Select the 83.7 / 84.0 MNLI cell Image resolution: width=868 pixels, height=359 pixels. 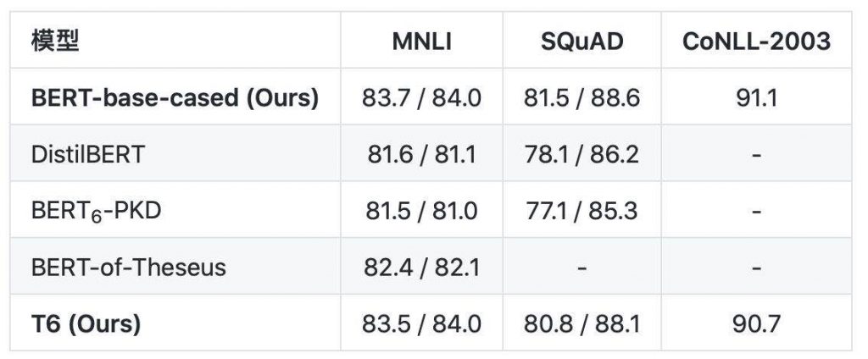tap(421, 98)
